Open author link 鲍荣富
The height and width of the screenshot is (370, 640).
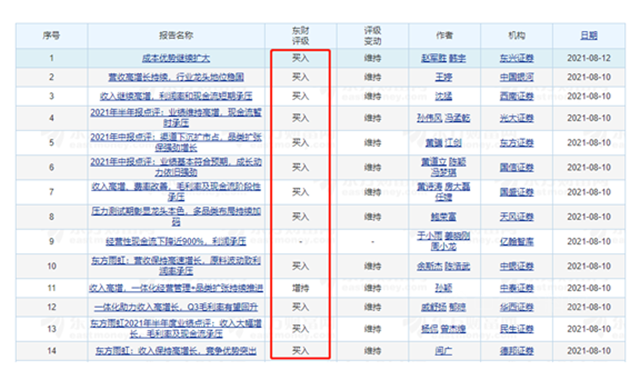pos(444,217)
